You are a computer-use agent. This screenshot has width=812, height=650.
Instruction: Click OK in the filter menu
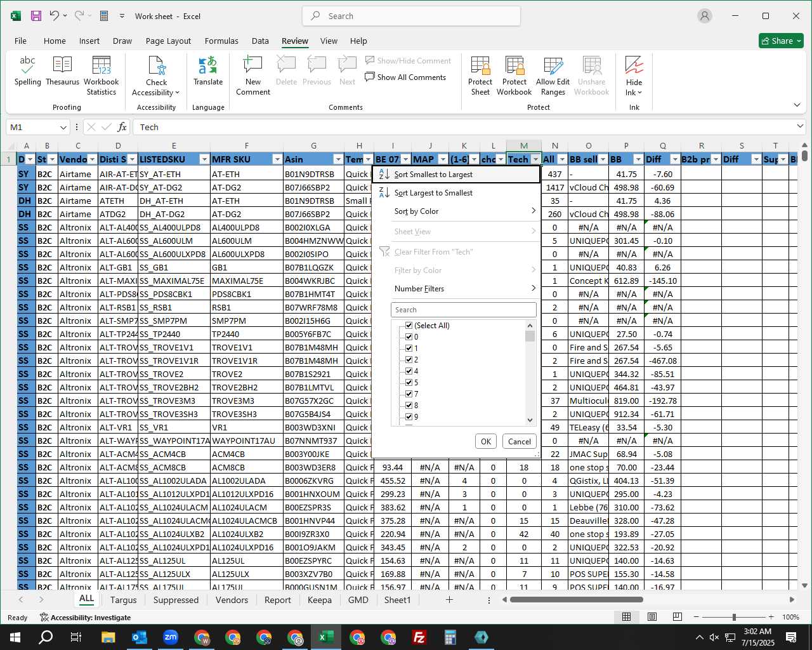click(486, 442)
